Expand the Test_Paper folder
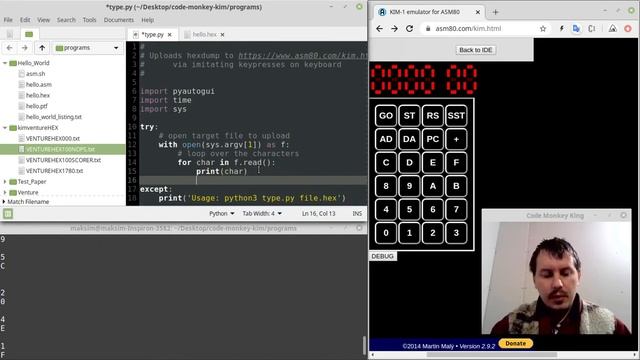The height and width of the screenshot is (360, 640). pyautogui.click(x=5, y=182)
